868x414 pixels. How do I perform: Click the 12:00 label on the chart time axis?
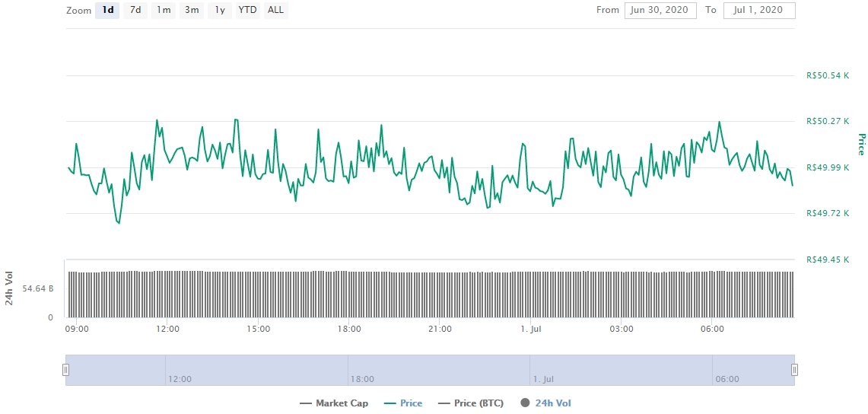point(167,329)
